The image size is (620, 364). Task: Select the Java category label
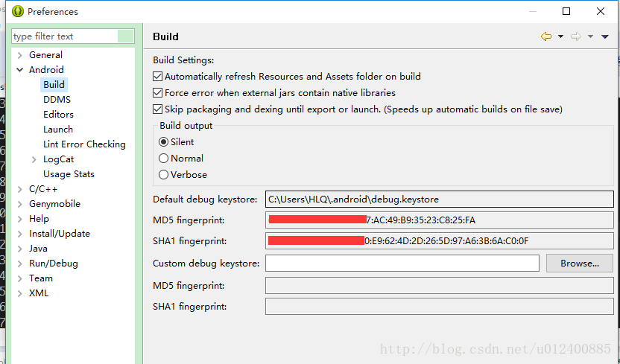38,249
